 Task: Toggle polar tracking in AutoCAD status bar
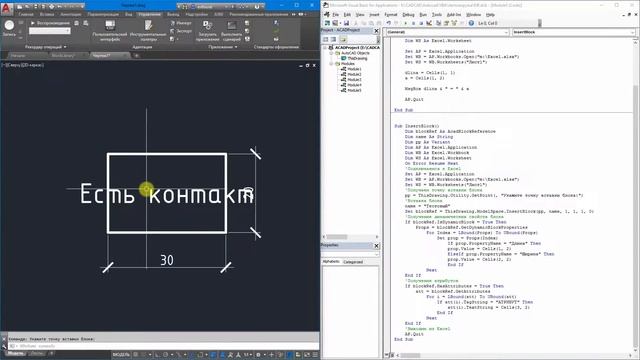click(x=165, y=355)
